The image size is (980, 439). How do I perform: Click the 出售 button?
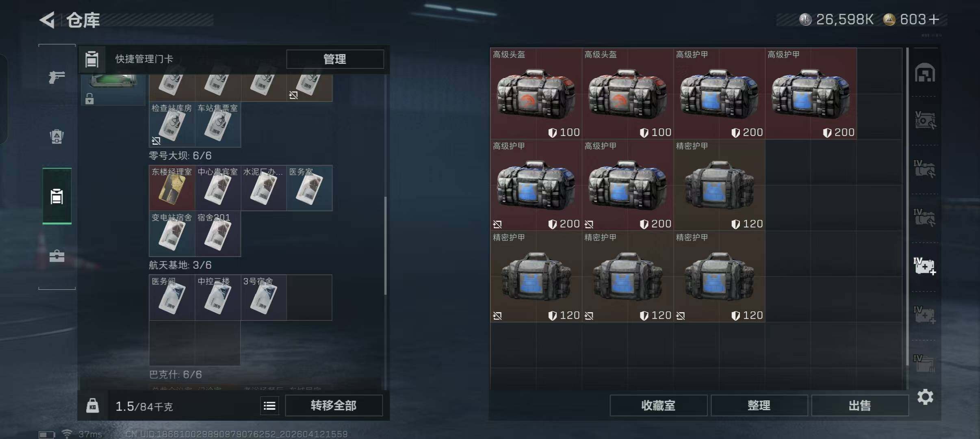tap(860, 405)
